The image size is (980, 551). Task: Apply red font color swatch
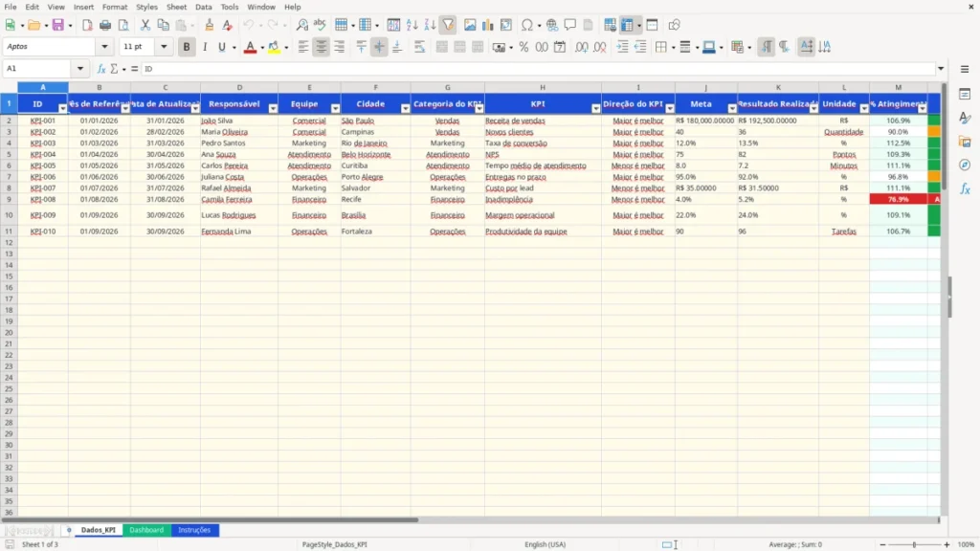pyautogui.click(x=250, y=47)
